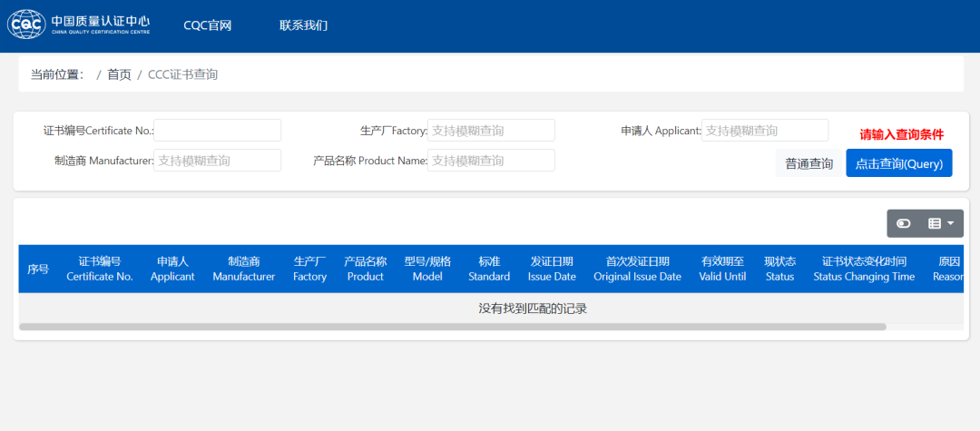Click the 申请人 Applicant input field
Image resolution: width=980 pixels, height=431 pixels.
coord(765,131)
